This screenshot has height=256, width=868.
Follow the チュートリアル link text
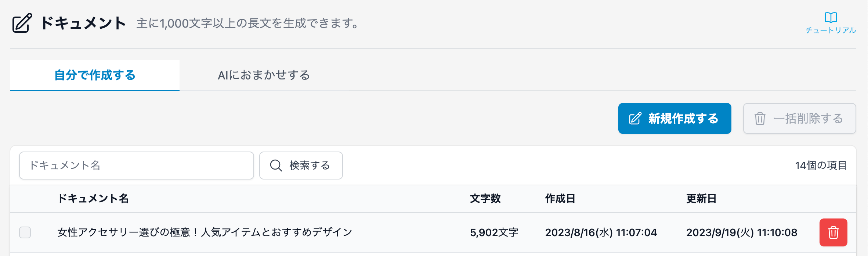click(831, 31)
